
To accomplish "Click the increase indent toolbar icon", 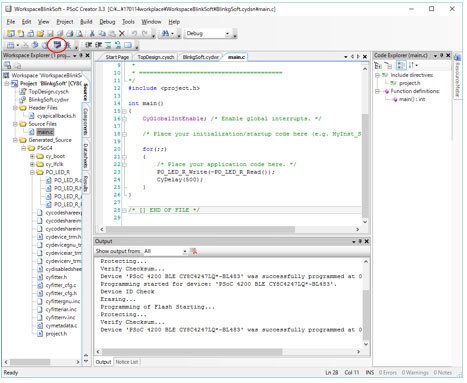I will 98,45.
